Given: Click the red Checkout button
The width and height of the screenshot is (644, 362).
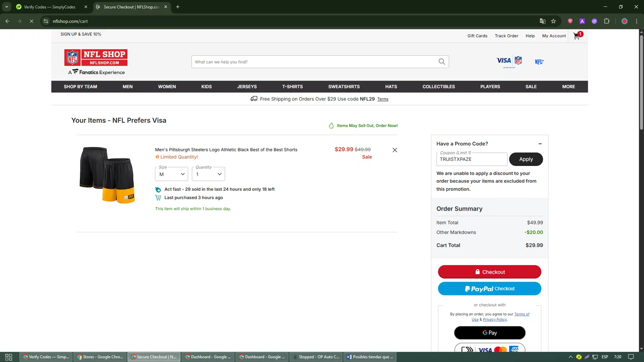Looking at the screenshot, I should pyautogui.click(x=489, y=272).
